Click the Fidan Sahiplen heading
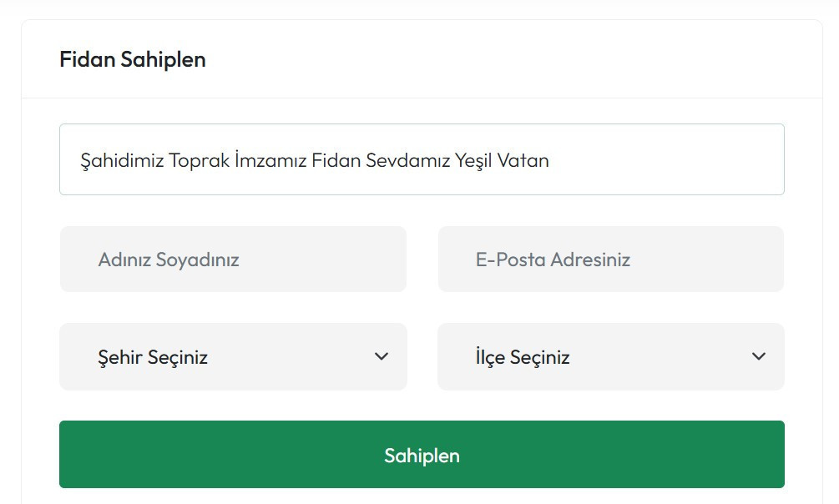Viewport: 839px width, 504px height. point(132,59)
